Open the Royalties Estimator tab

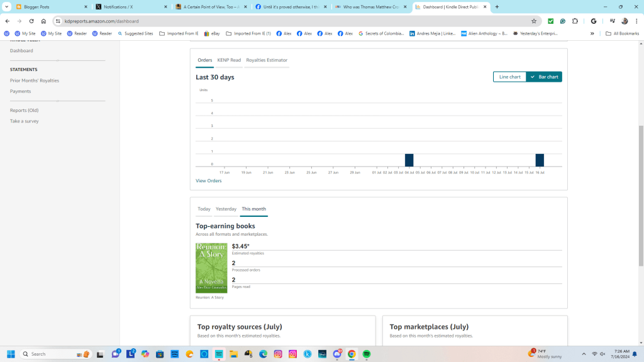(267, 60)
